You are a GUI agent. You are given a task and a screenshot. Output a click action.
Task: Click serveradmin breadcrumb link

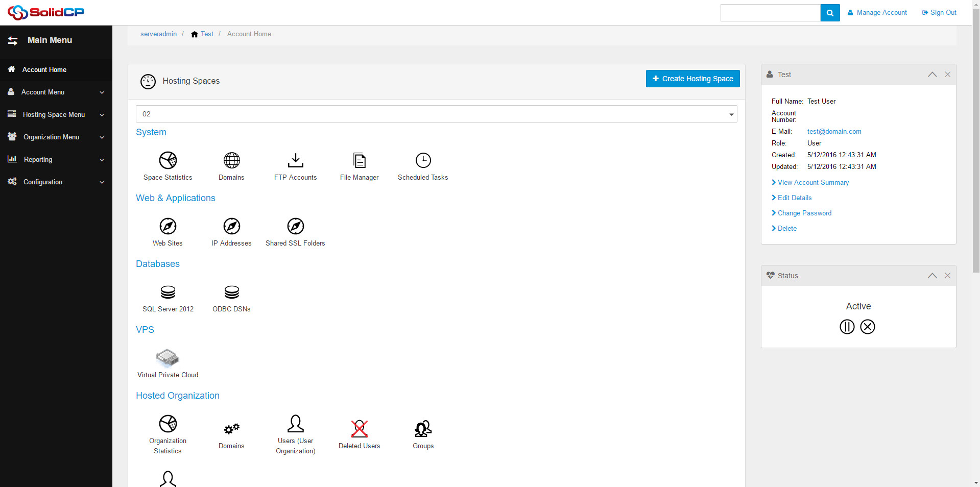click(158, 34)
